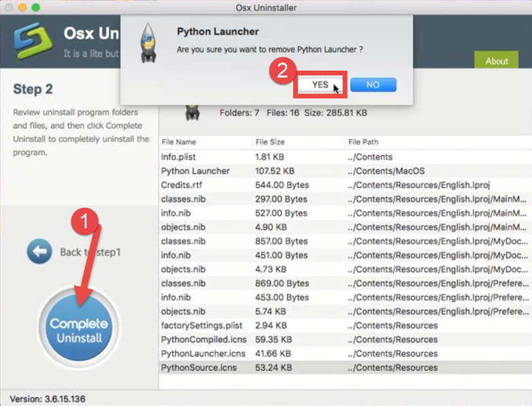Click the Back to step1 link

pyautogui.click(x=90, y=252)
